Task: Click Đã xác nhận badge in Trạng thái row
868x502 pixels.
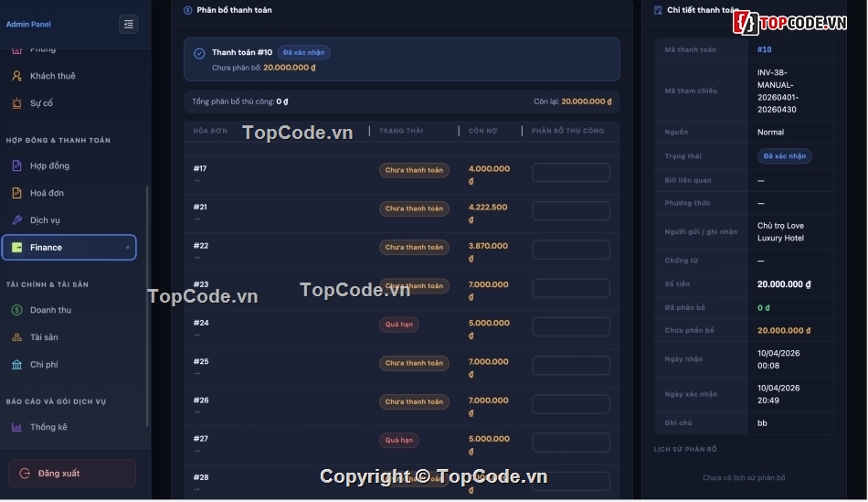Action: coord(785,156)
